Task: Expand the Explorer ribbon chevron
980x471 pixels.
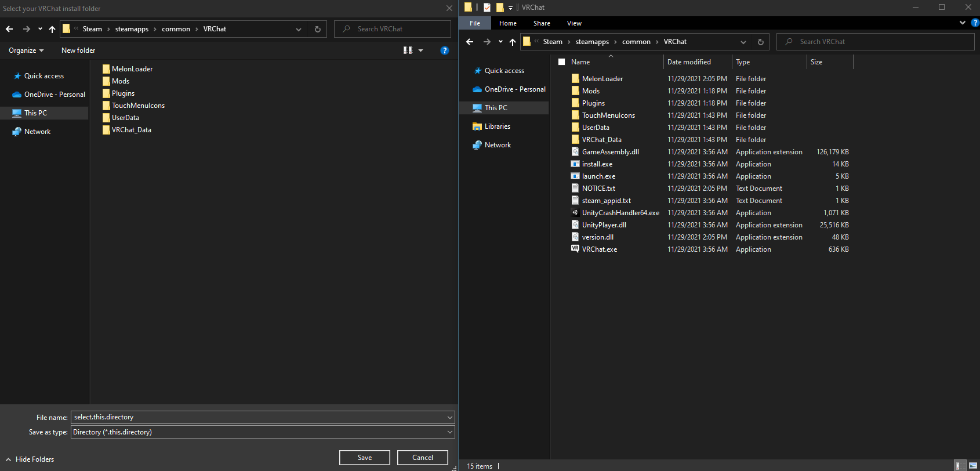Action: coord(963,23)
